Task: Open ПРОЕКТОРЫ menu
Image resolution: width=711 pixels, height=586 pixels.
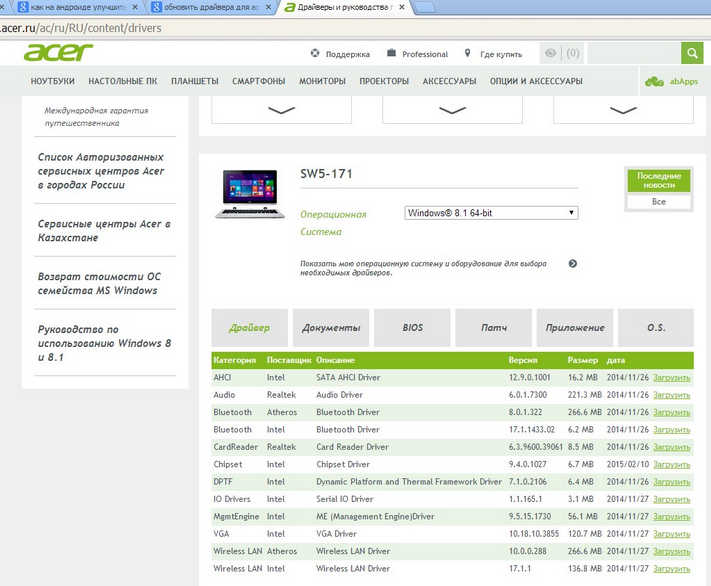Action: tap(384, 81)
